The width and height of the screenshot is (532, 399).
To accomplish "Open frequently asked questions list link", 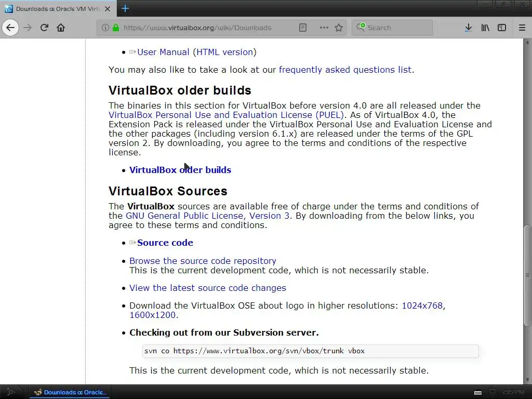I will (345, 70).
